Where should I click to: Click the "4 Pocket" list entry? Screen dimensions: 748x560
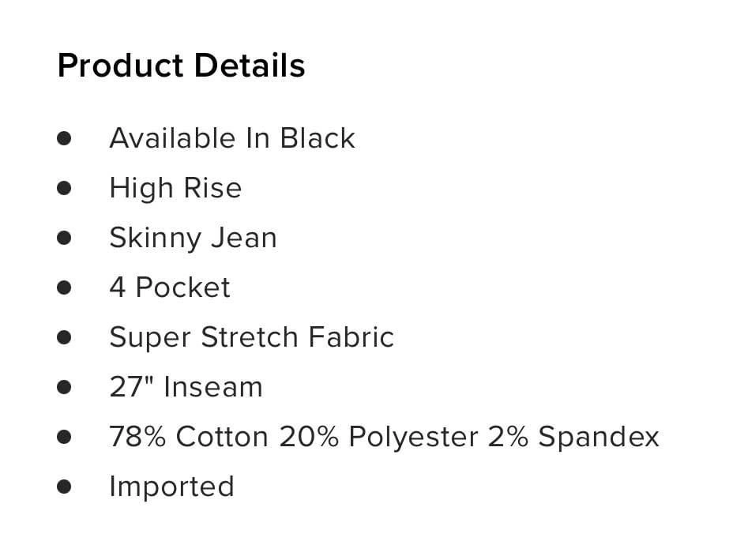coord(170,288)
